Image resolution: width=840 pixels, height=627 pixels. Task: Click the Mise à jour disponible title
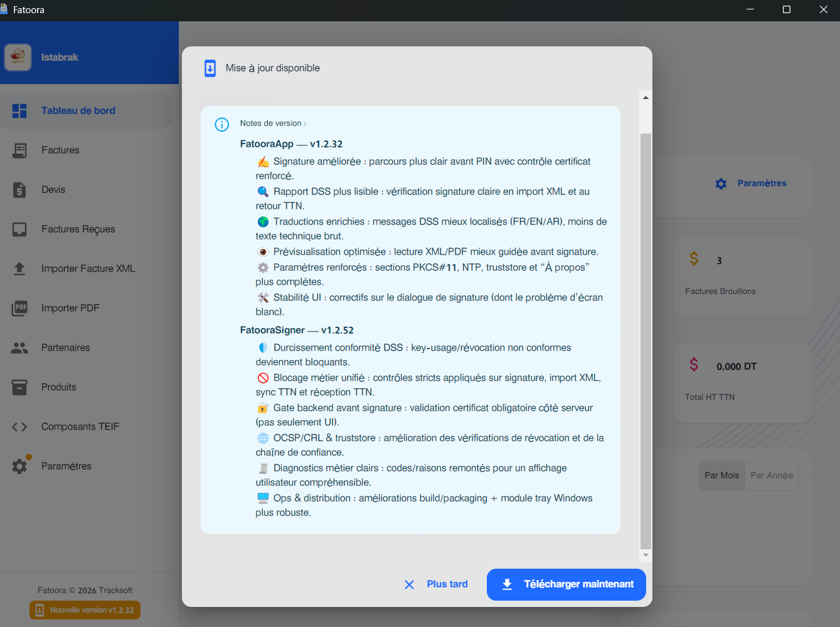[273, 68]
